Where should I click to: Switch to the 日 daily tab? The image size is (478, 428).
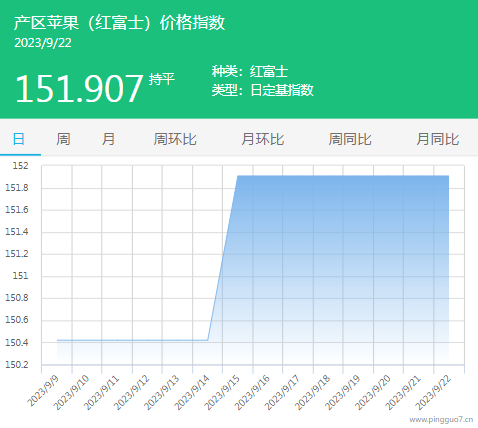click(x=19, y=139)
